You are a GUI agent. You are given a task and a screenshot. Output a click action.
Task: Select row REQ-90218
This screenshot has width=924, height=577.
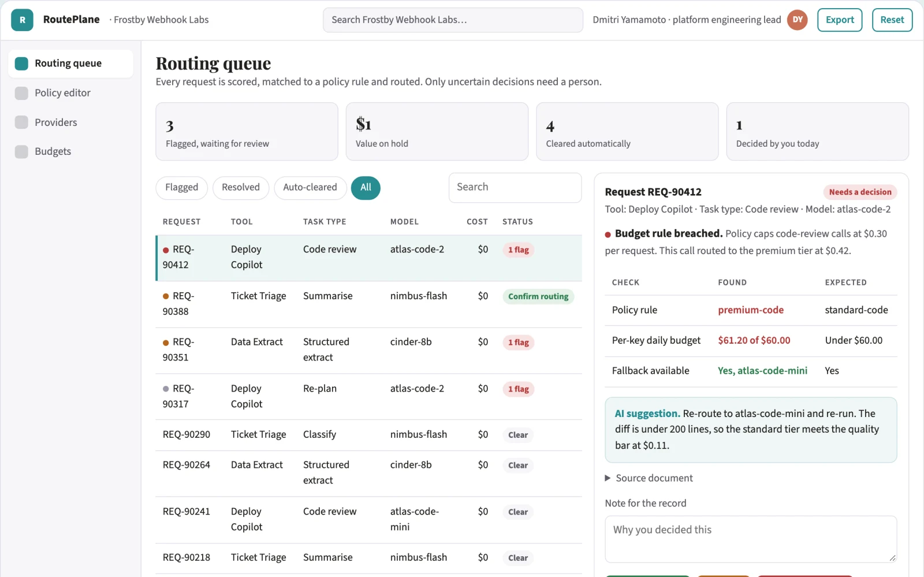point(369,558)
